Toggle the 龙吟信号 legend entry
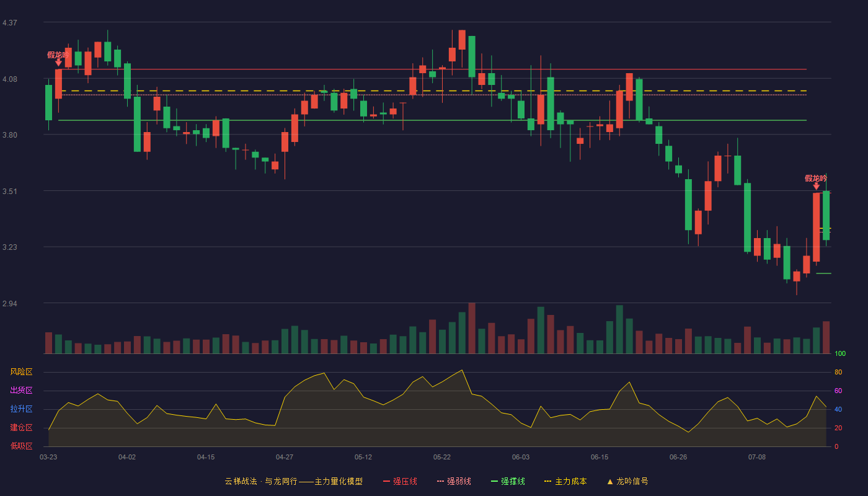 point(627,481)
